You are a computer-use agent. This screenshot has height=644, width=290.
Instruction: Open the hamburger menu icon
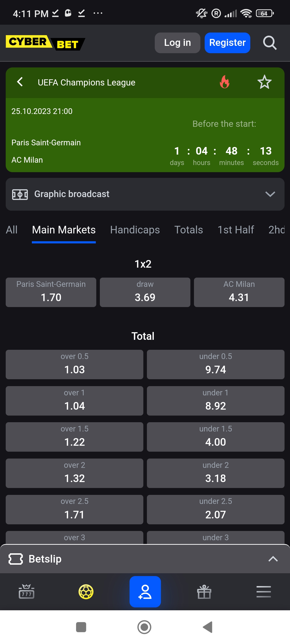[x=263, y=592]
